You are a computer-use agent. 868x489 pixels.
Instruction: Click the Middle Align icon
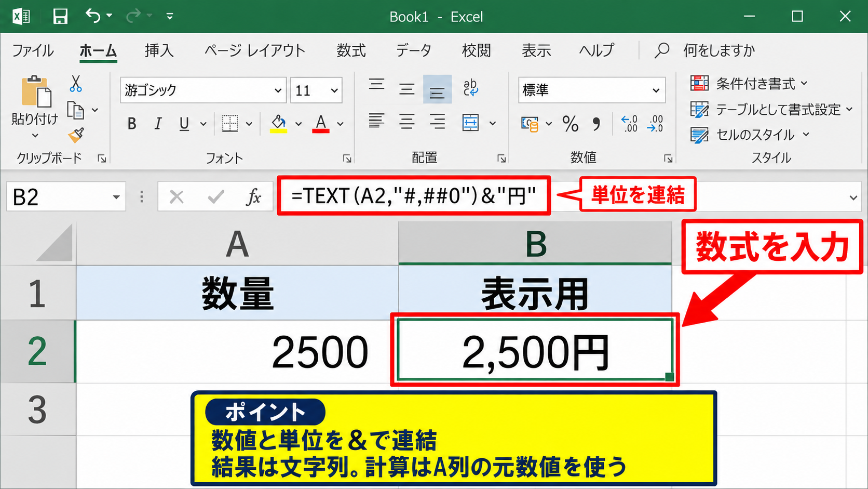[x=407, y=89]
